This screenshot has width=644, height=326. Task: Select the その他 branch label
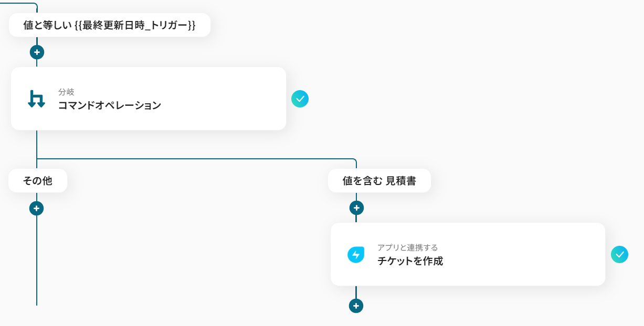[37, 180]
